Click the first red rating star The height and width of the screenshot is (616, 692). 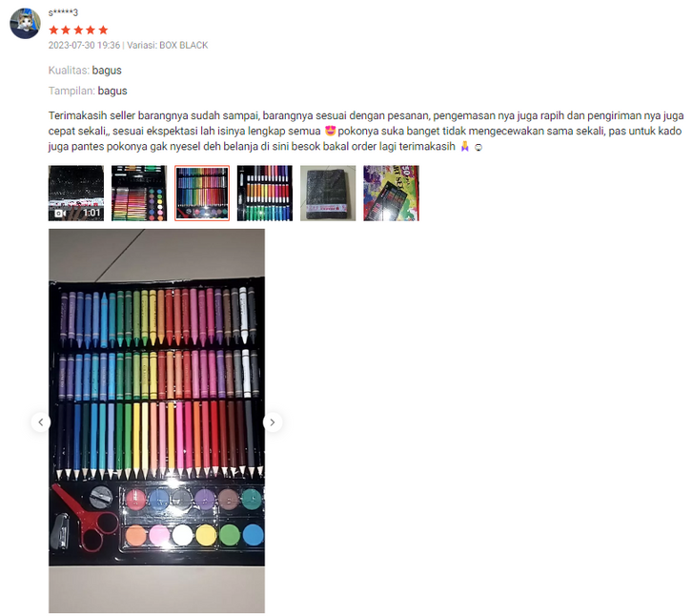click(x=53, y=30)
